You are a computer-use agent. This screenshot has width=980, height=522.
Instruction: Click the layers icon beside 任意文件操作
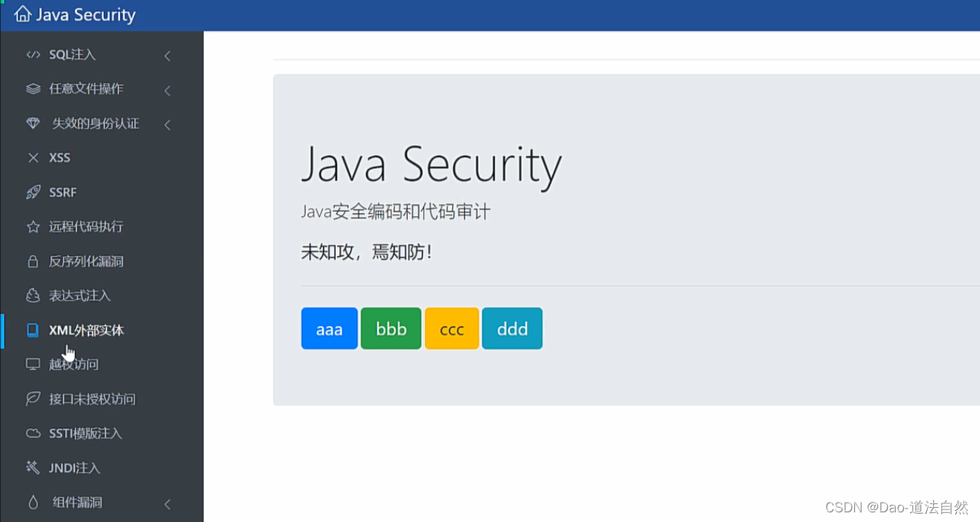click(x=32, y=88)
